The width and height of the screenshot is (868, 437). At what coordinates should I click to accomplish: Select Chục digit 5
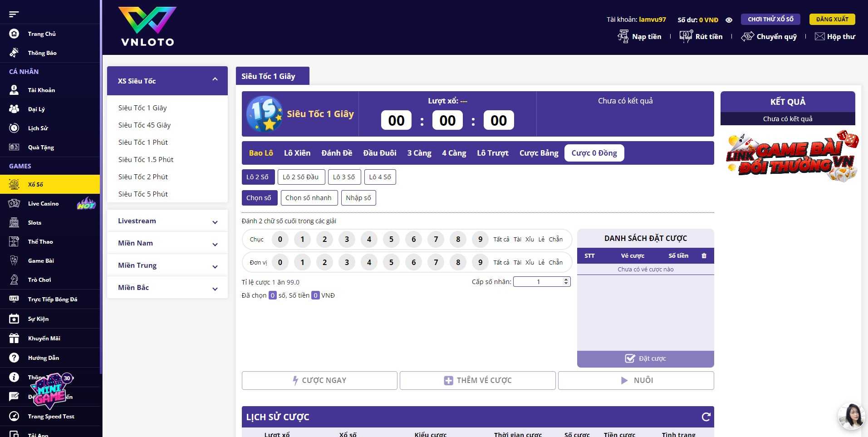(391, 239)
